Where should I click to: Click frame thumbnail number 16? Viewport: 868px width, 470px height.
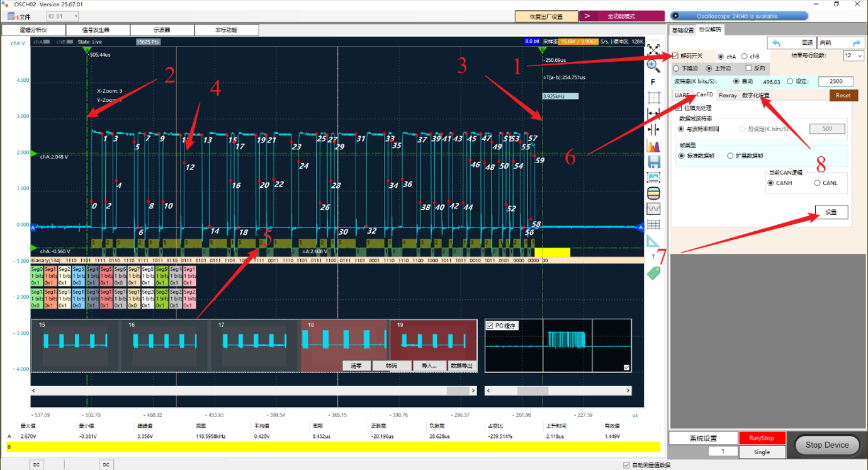pyautogui.click(x=164, y=343)
